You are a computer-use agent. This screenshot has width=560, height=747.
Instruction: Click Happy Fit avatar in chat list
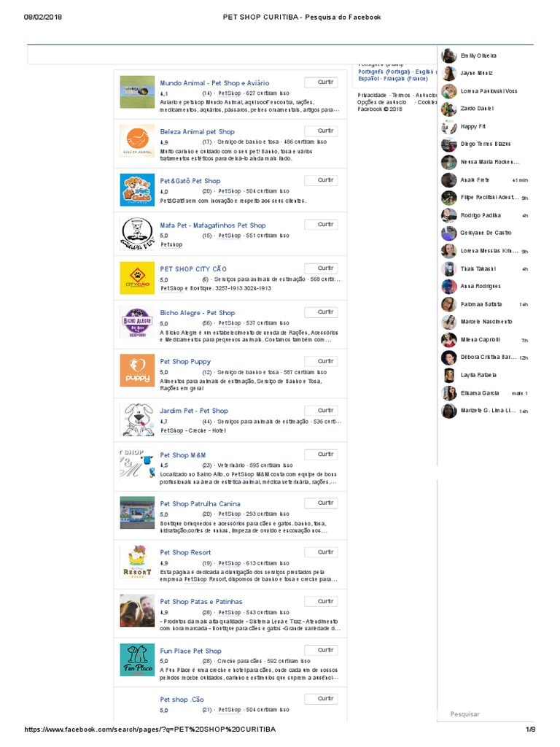click(448, 127)
